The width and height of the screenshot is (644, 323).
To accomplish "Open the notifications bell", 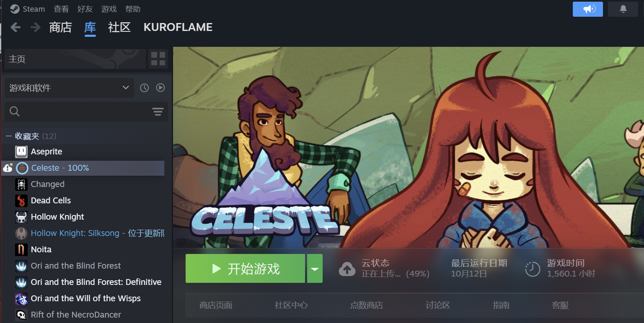I will coord(623,9).
